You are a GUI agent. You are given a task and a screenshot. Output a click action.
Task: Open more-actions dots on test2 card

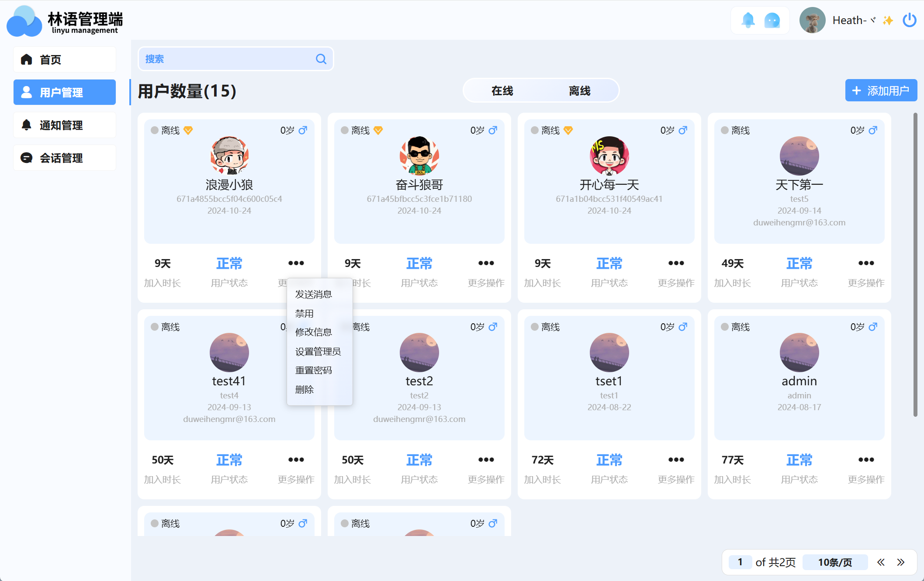pos(486,460)
